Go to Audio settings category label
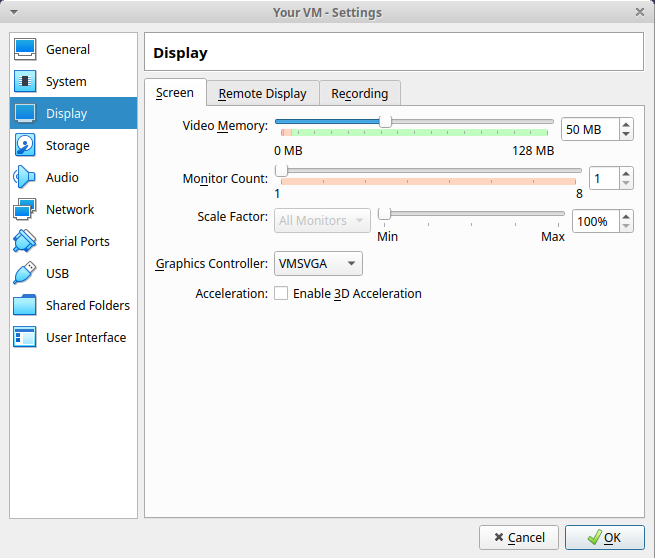This screenshot has height=558, width=655. coord(62,178)
